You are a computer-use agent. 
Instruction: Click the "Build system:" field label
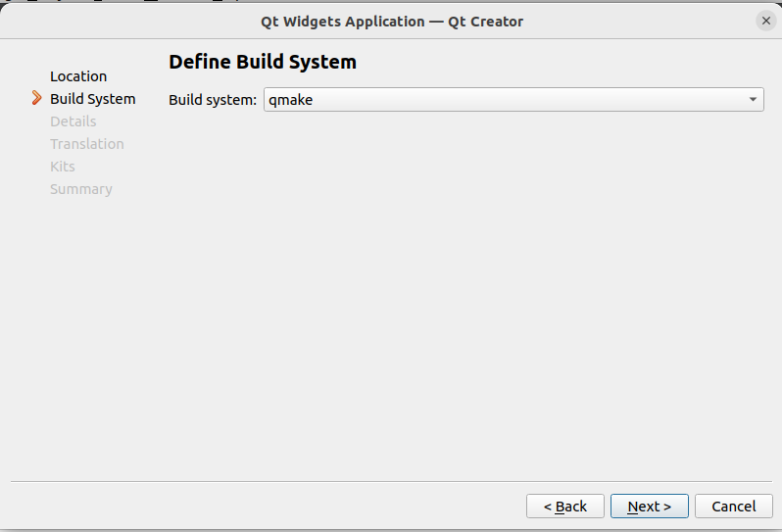pyautogui.click(x=213, y=100)
